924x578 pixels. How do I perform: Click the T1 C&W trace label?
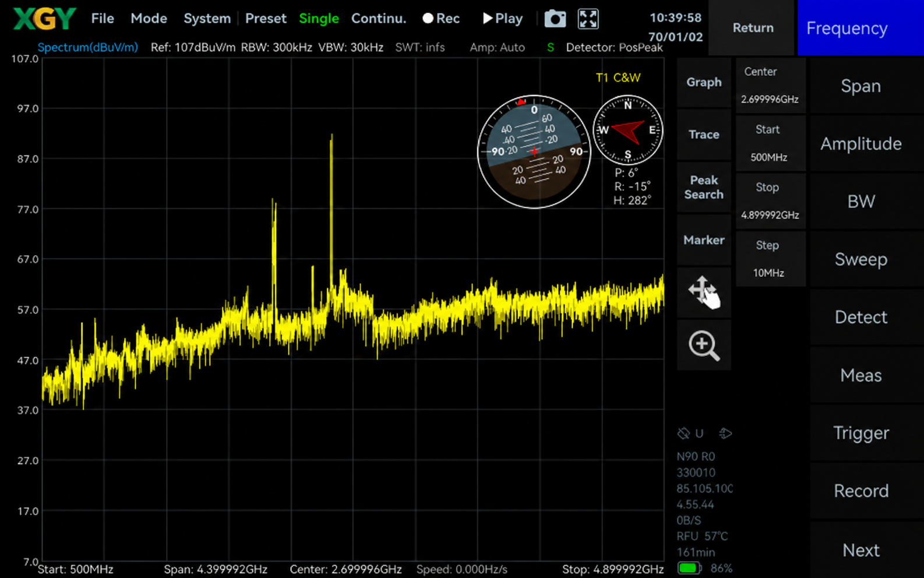618,77
